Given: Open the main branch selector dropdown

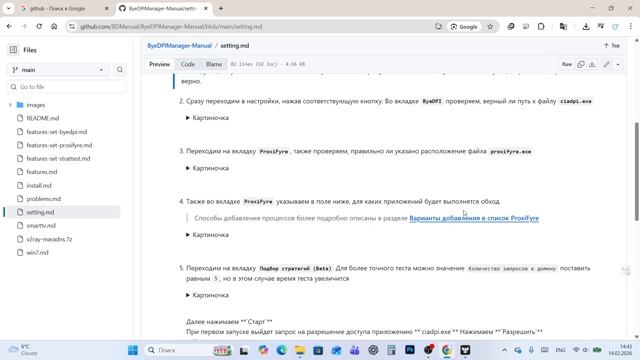Looking at the screenshot, I should point(58,70).
